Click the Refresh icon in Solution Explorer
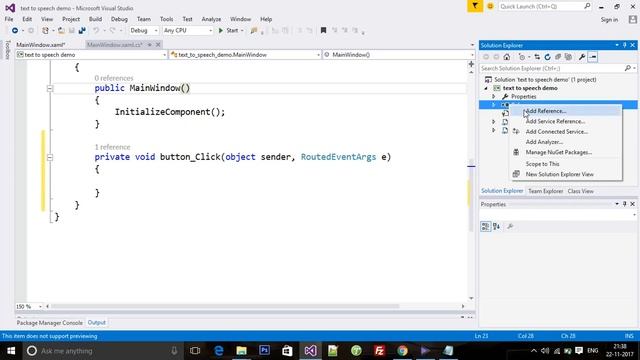 [x=547, y=57]
